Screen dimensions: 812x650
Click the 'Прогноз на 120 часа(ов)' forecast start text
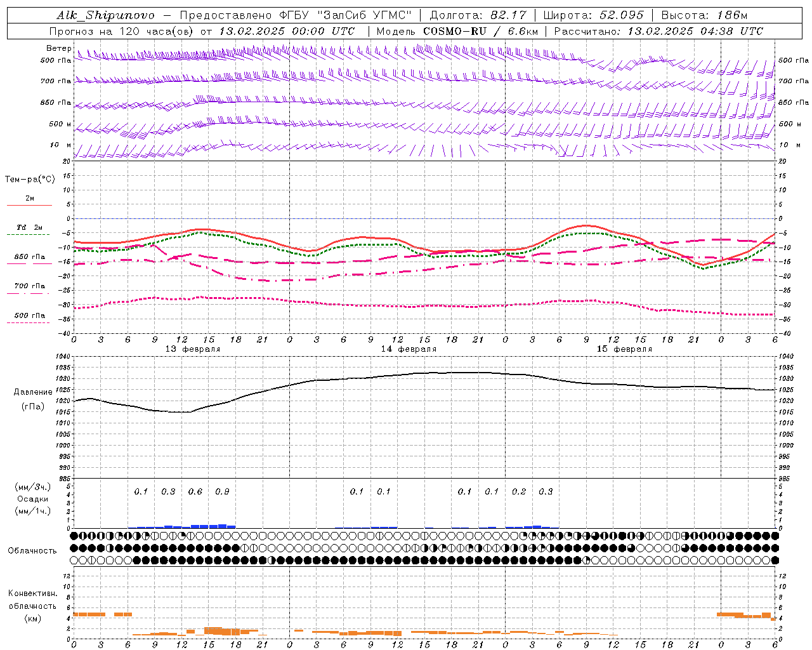122,31
